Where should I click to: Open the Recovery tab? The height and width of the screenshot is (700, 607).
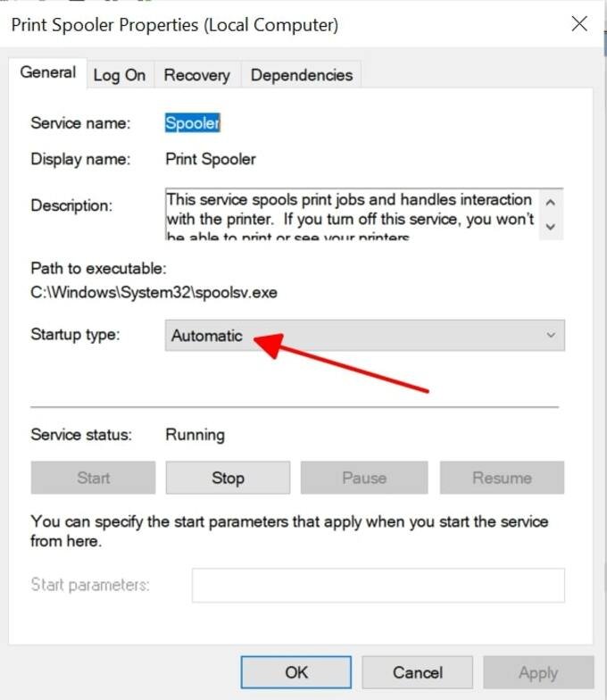point(196,75)
